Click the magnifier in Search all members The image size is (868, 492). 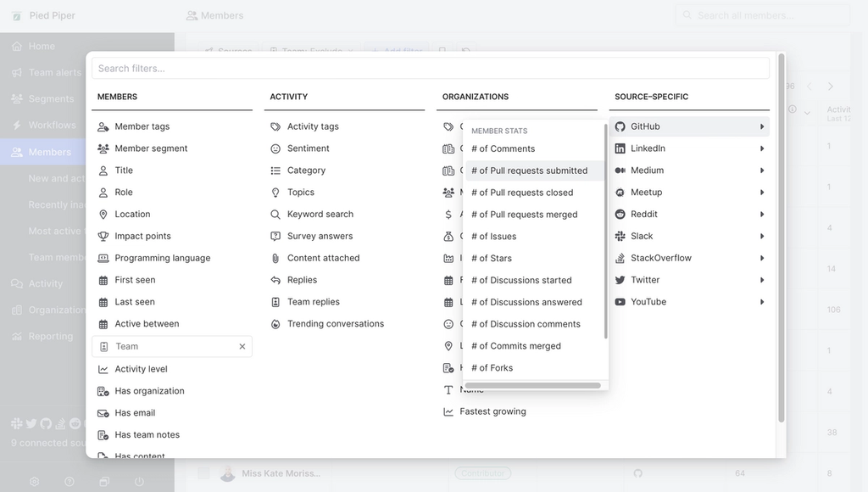(x=688, y=14)
